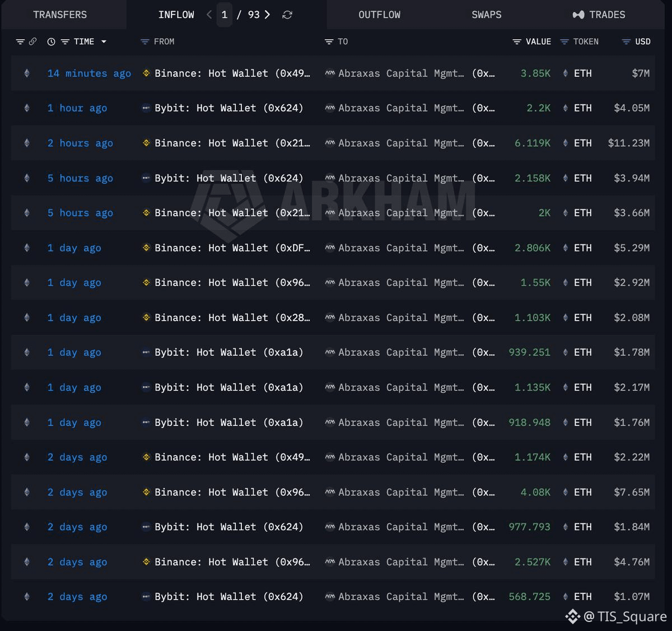Click the ETH token icon in $1.76M row
This screenshot has width=672, height=631.
[x=565, y=423]
